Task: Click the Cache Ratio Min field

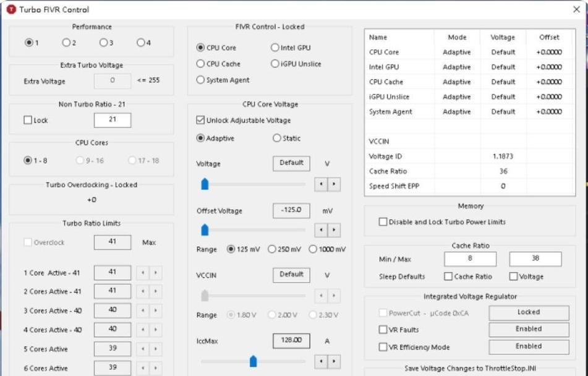Action: pyautogui.click(x=471, y=259)
